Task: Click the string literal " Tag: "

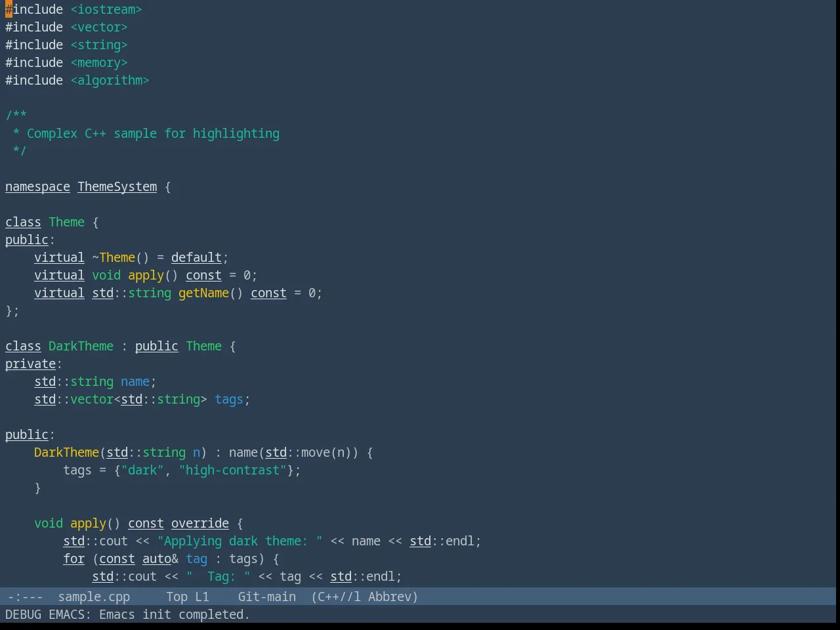Action: [x=218, y=576]
